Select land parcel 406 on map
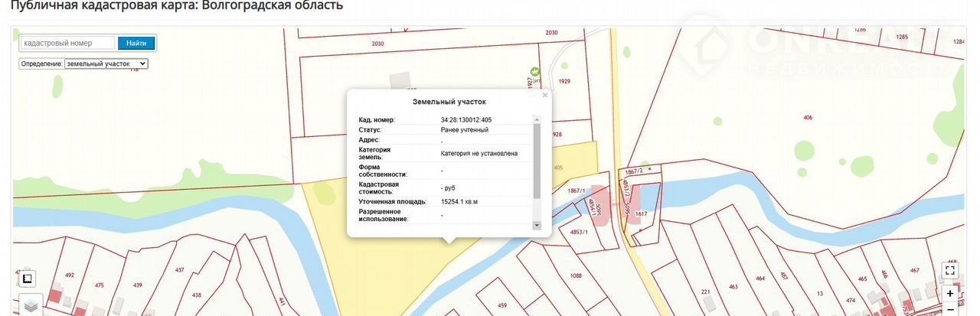Viewport: 980px width, 316px height. click(808, 117)
